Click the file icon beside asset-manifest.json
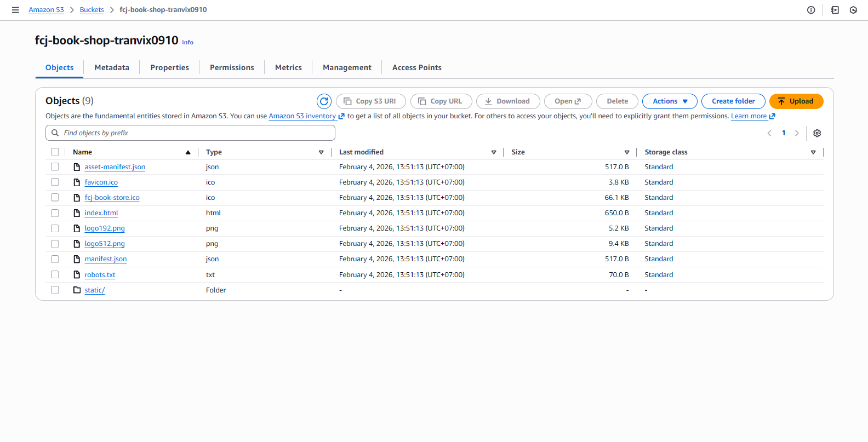 [77, 167]
